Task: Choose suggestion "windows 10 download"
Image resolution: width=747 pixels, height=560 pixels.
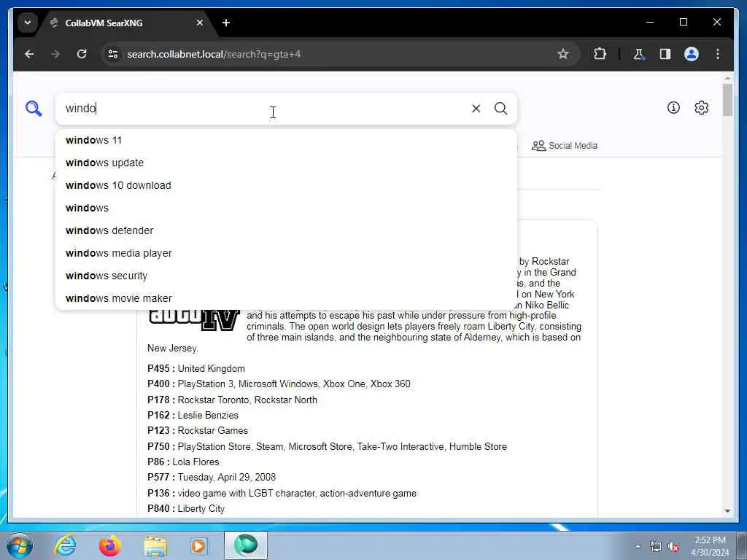Action: 286,186
